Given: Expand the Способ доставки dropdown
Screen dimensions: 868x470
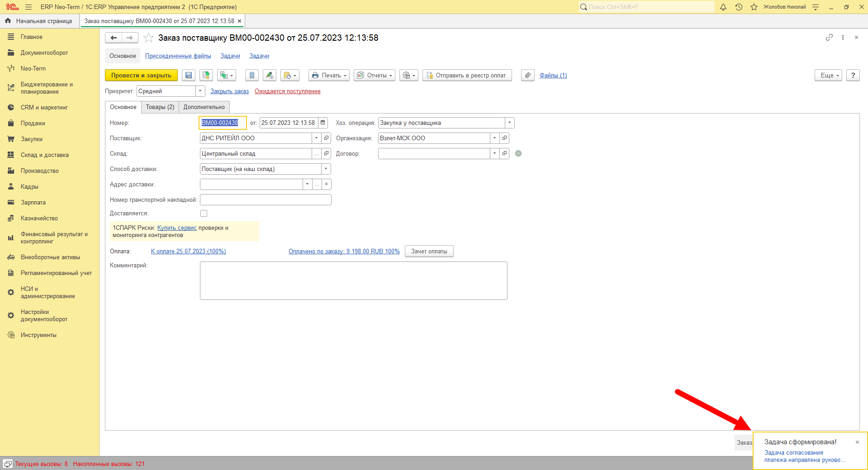Looking at the screenshot, I should 326,169.
